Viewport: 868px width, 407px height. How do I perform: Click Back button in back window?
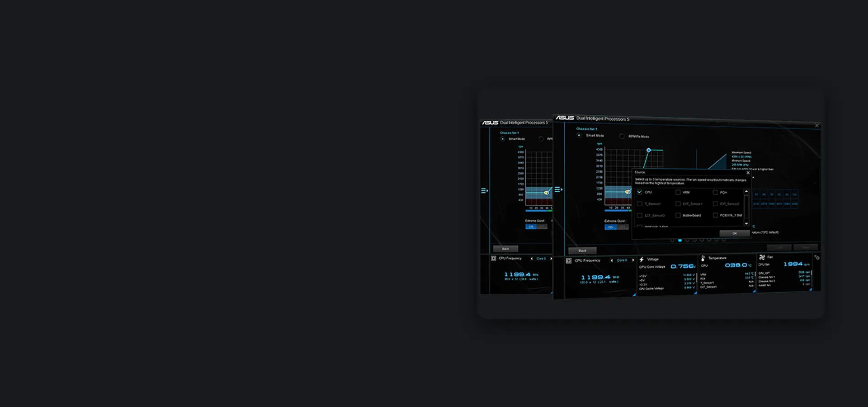[x=505, y=249]
